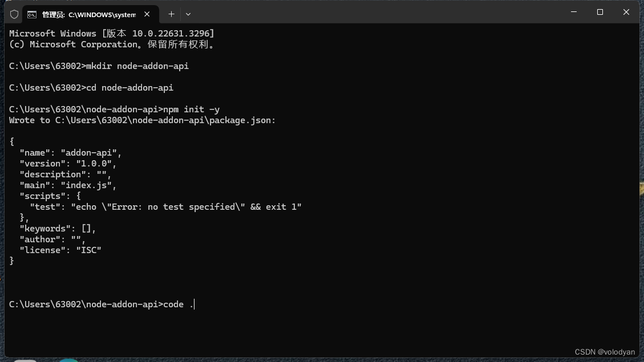Click the 'test' script echo line
644x362 pixels.
[164, 206]
